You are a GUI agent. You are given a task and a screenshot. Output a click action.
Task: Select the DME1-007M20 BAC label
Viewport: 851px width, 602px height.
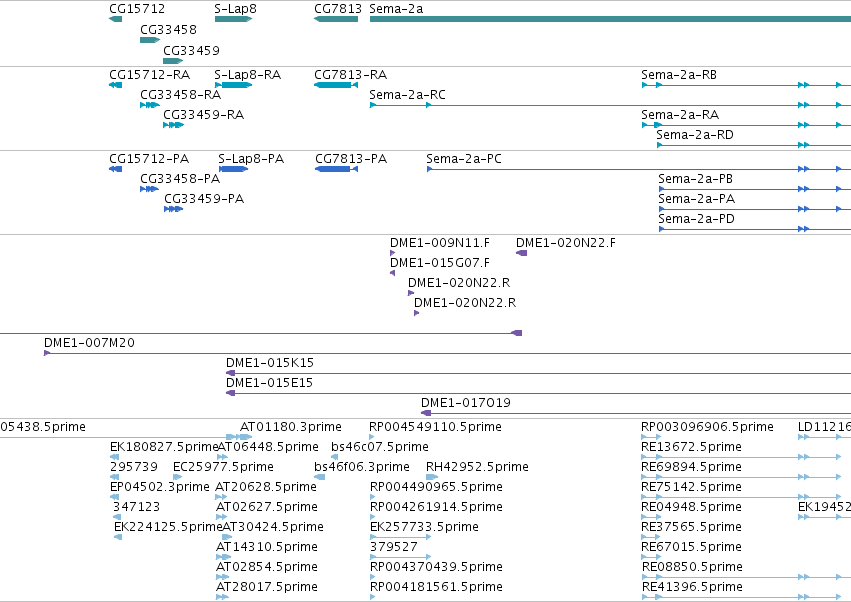(x=90, y=343)
